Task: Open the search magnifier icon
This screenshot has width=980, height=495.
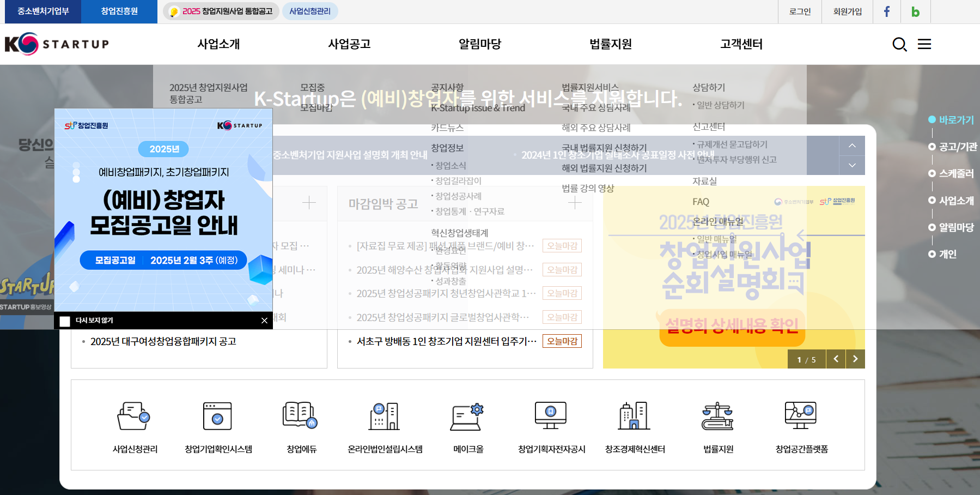Action: (899, 44)
